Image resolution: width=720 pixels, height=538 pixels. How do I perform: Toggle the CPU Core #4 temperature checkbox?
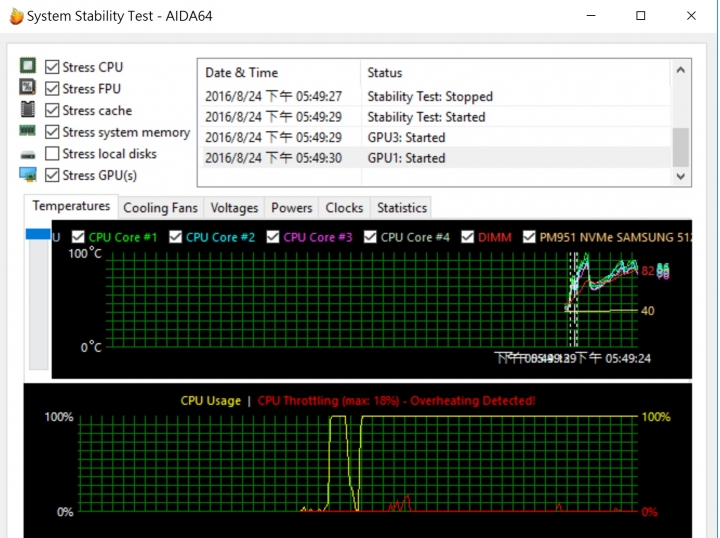point(370,237)
